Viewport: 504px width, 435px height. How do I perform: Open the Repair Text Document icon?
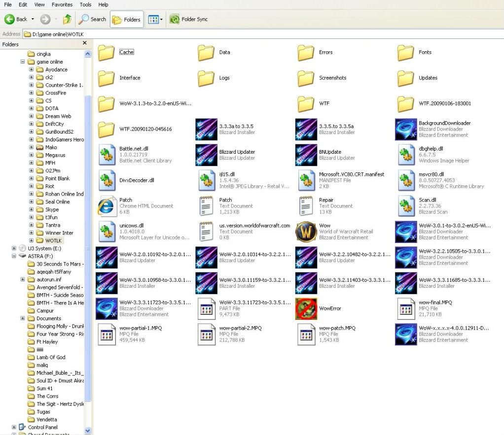(306, 206)
